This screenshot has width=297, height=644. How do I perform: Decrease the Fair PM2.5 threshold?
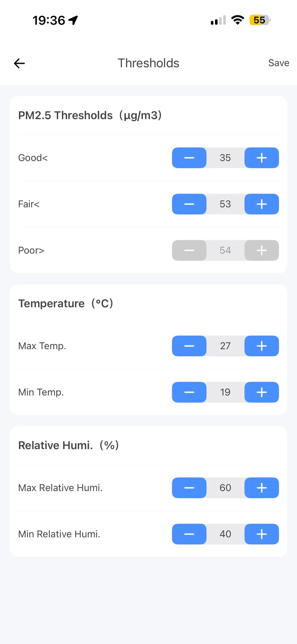tap(189, 204)
